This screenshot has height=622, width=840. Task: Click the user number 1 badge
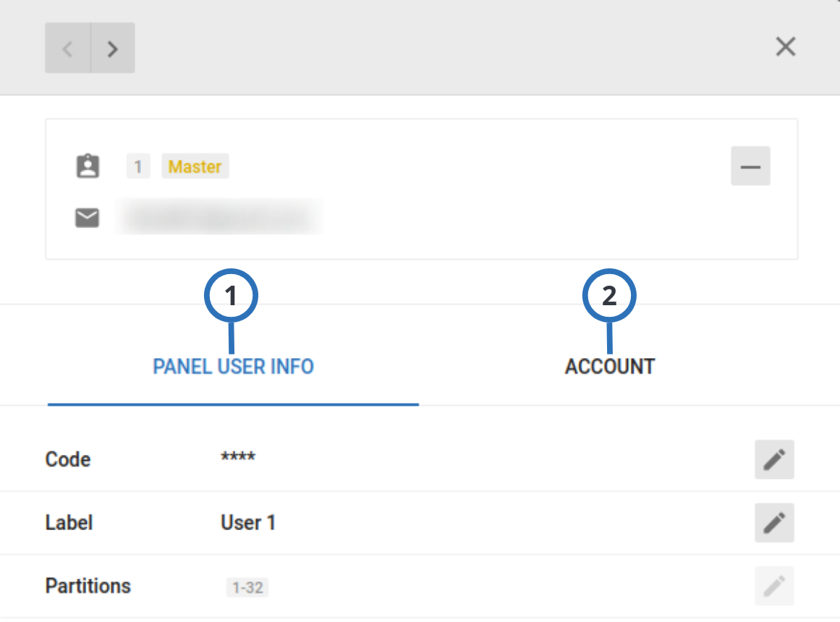click(x=138, y=166)
